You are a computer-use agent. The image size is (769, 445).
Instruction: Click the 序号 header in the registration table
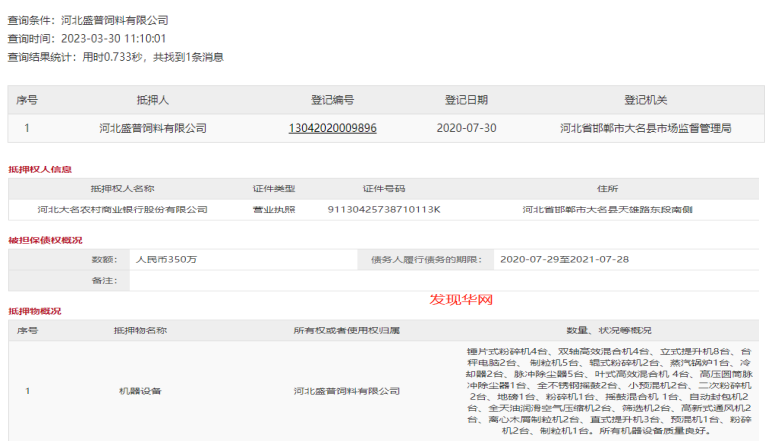click(27, 100)
